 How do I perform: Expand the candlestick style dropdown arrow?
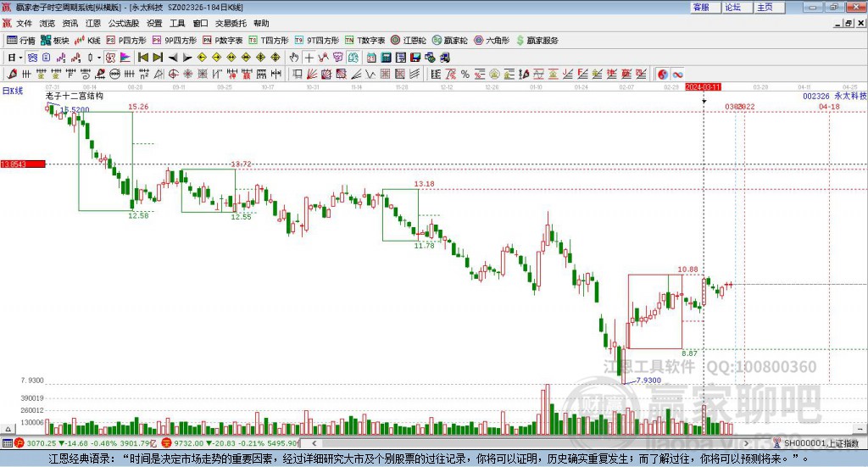coord(99,58)
